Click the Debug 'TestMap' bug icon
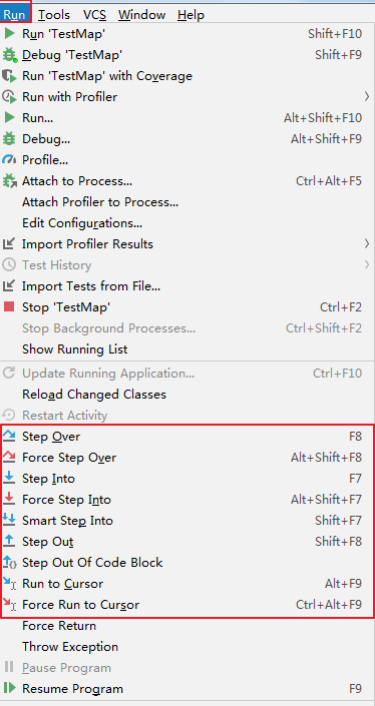The image size is (375, 706). pos(9,55)
